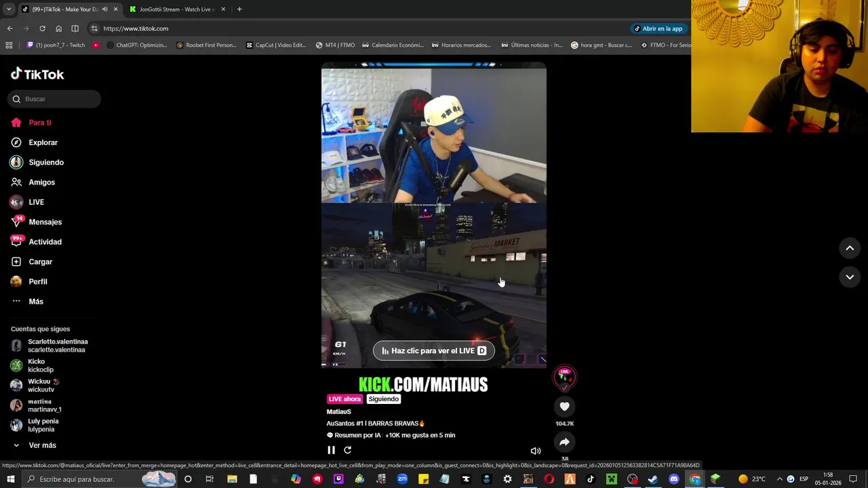Reload the current page

(42, 28)
